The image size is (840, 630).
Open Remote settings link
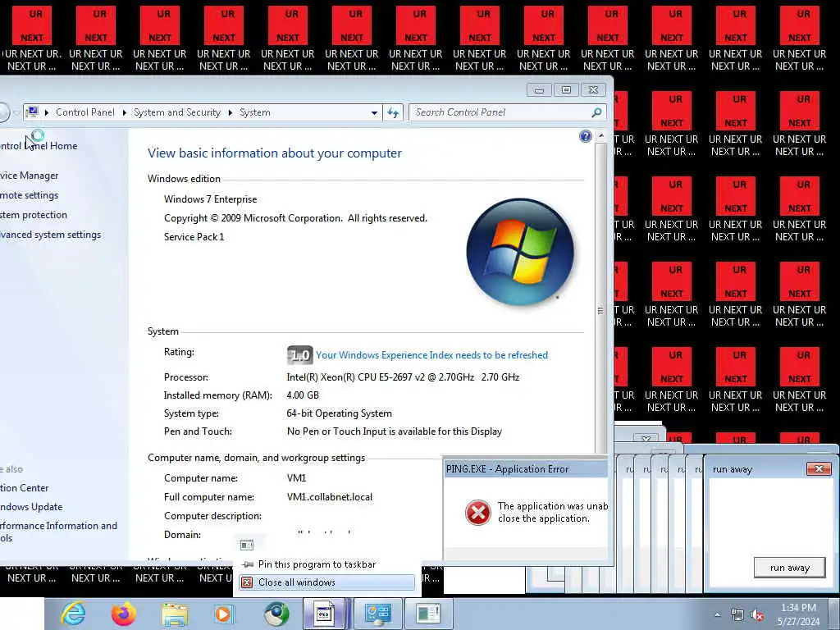29,195
